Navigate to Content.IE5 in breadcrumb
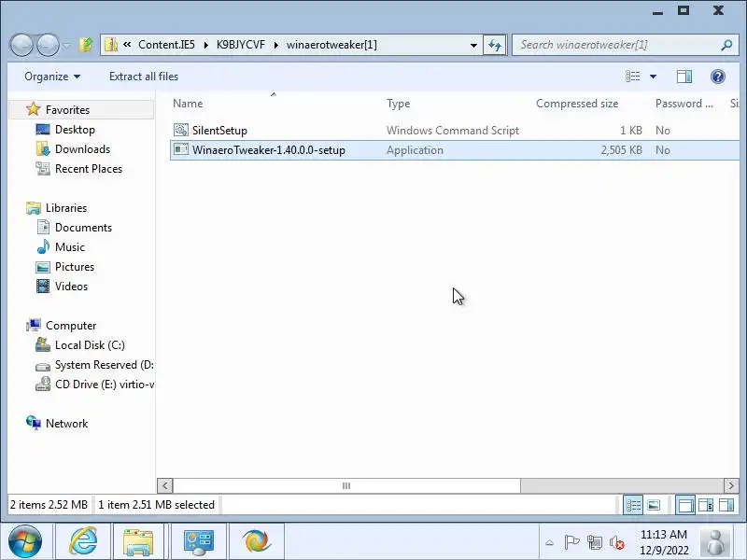Screen dimensions: 747x560 click(166, 45)
